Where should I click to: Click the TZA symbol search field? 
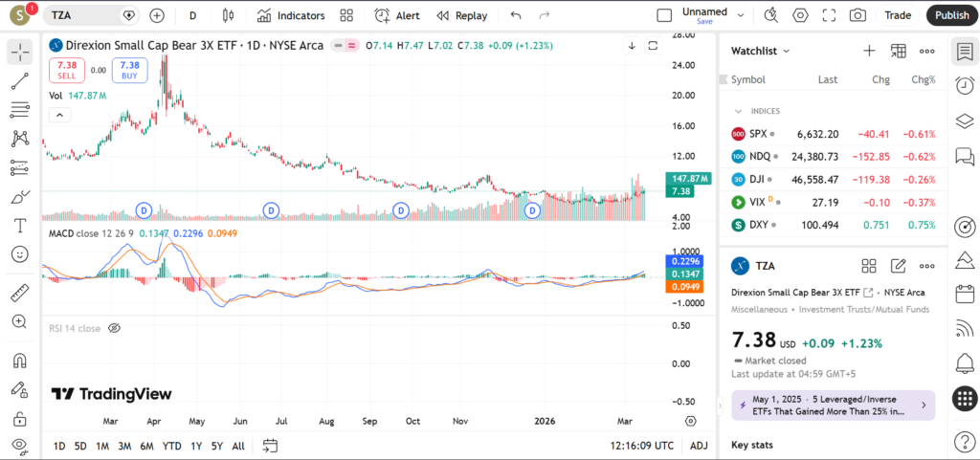(x=84, y=15)
